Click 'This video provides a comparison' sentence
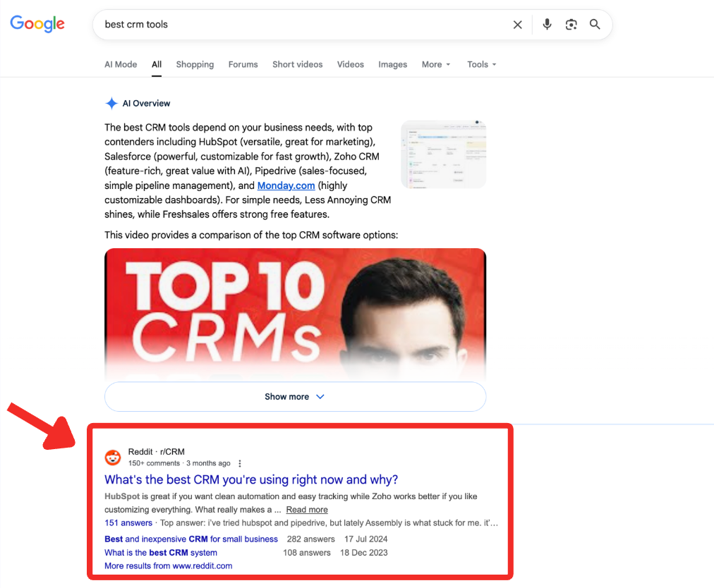 (251, 235)
